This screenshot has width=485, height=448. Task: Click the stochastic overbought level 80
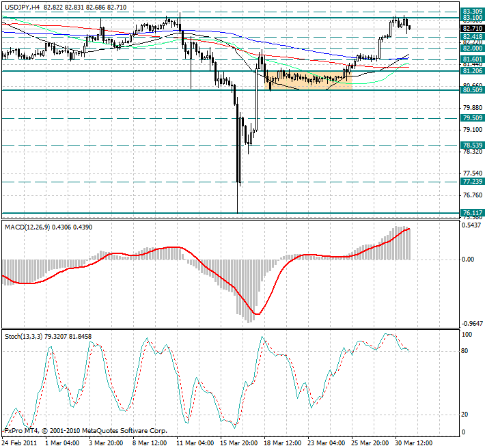pyautogui.click(x=465, y=351)
